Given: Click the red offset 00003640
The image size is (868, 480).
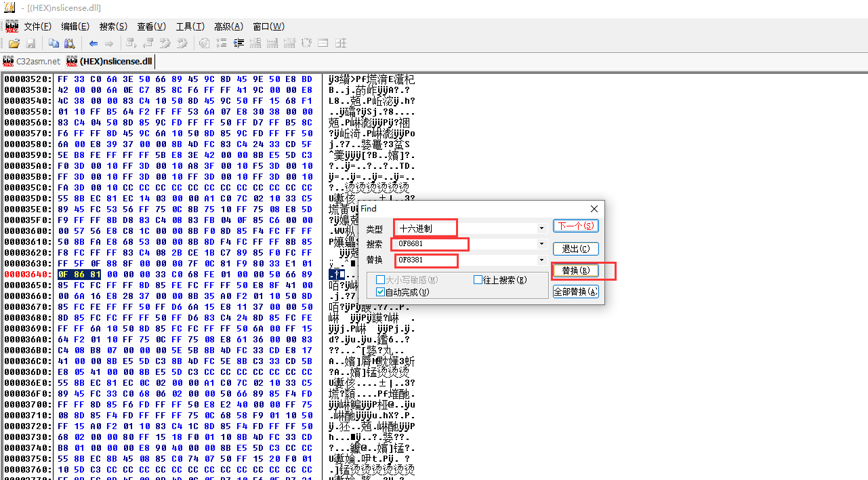Looking at the screenshot, I should [x=26, y=275].
